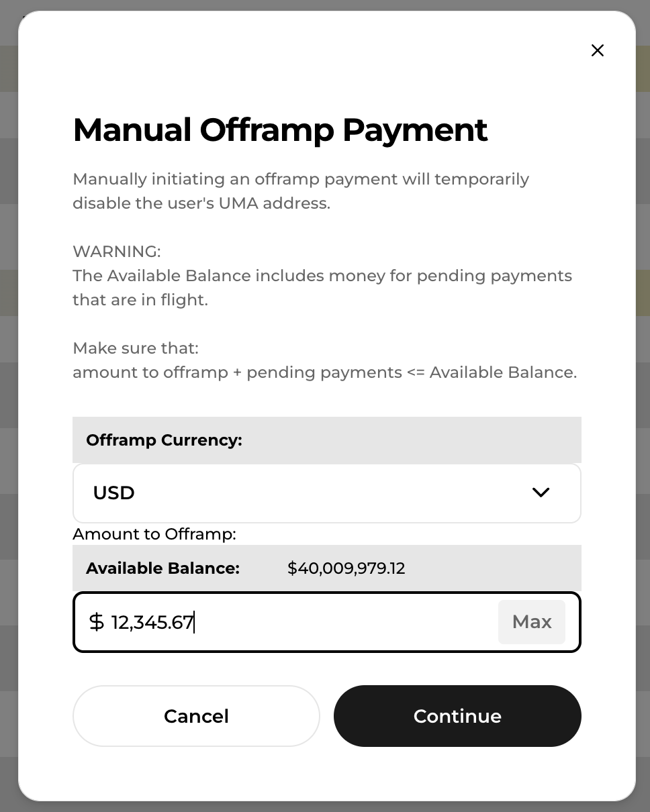Click the $40,009,979.12 available balance value
Viewport: 650px width, 812px height.
tap(346, 568)
